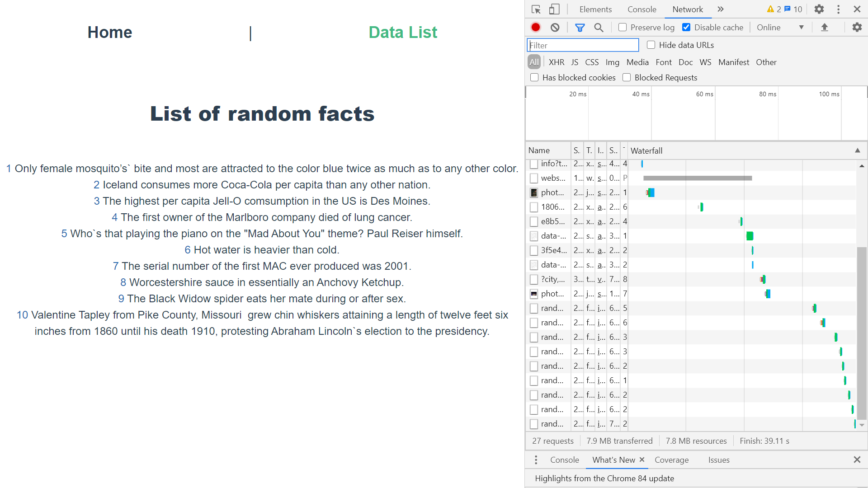This screenshot has height=488, width=868.
Task: Open the warnings count indicator
Action: click(x=774, y=9)
